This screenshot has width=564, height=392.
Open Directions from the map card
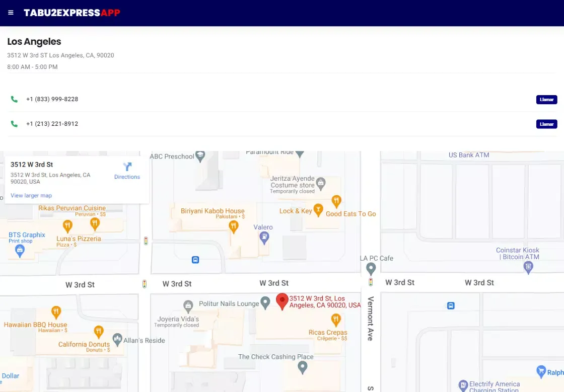pyautogui.click(x=127, y=171)
